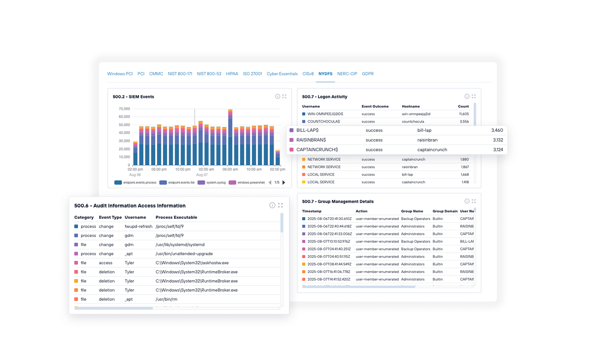Open info for Audit Information Access Information
Viewport: 596px width, 364px height.
tap(273, 205)
